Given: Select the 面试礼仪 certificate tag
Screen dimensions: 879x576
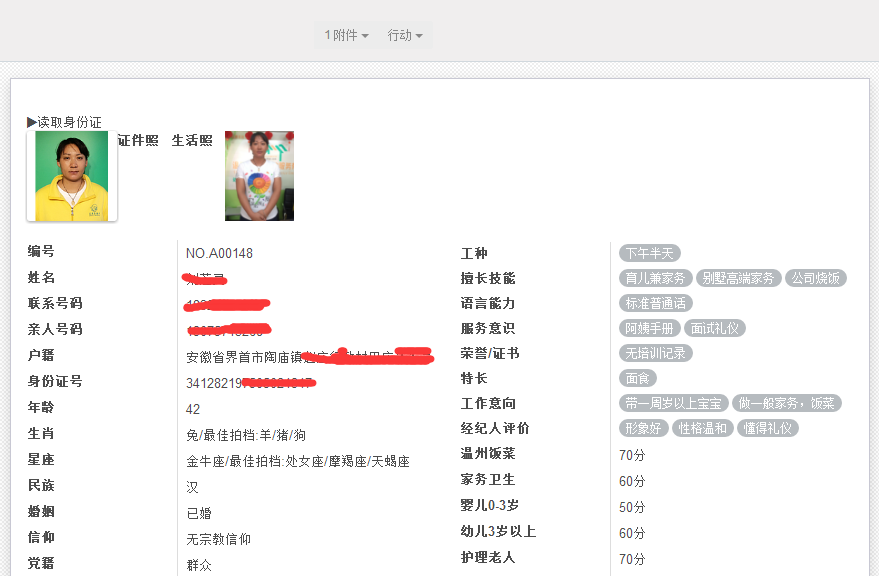Looking at the screenshot, I should [x=713, y=327].
